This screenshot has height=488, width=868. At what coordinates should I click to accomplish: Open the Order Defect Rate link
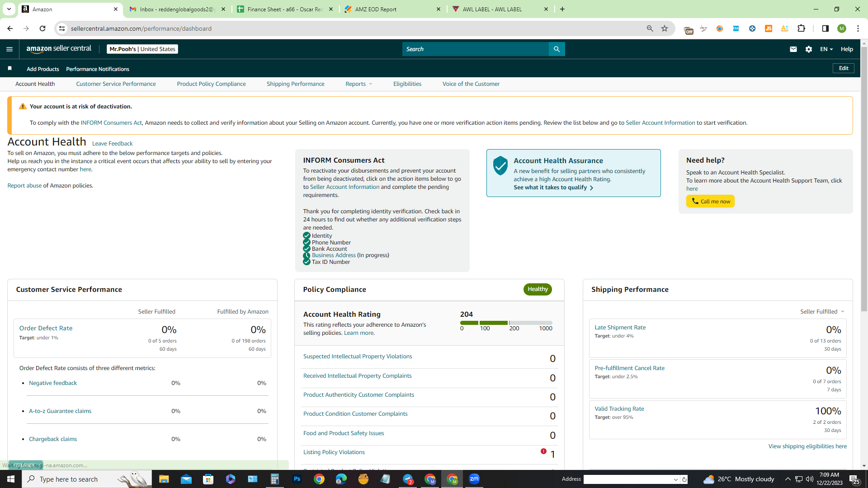pyautogui.click(x=46, y=328)
